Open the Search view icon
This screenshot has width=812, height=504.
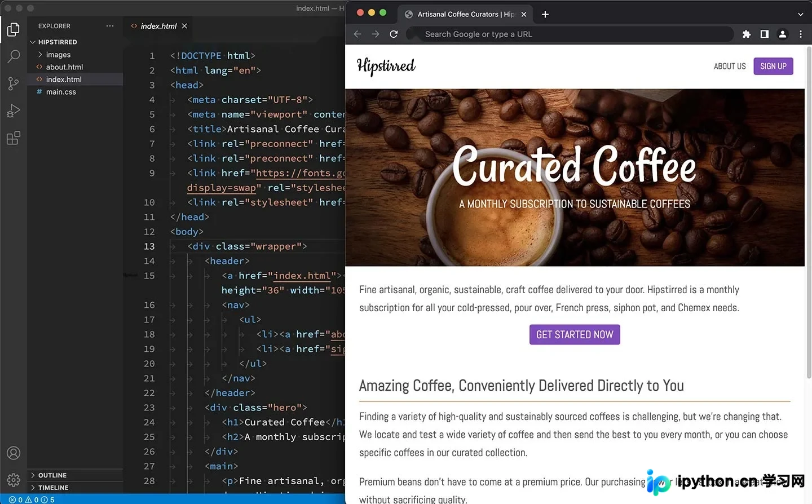[x=14, y=56]
